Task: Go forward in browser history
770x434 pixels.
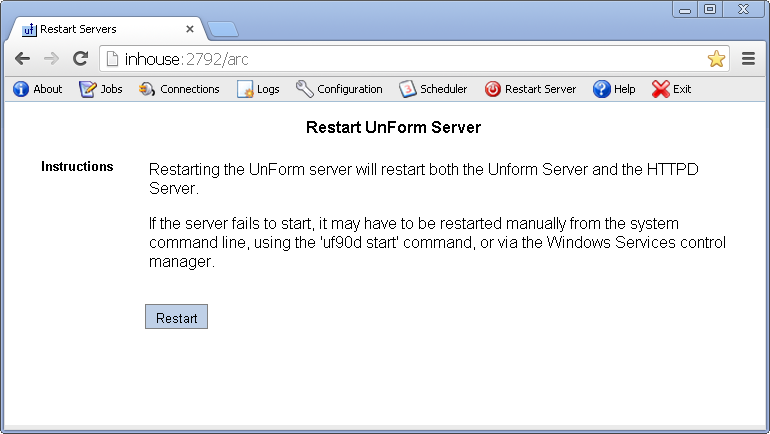Action: click(51, 59)
